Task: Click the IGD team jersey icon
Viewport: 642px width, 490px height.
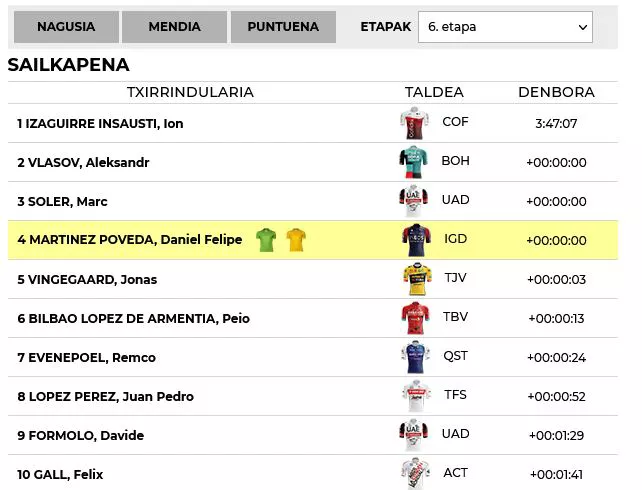Action: [x=414, y=240]
